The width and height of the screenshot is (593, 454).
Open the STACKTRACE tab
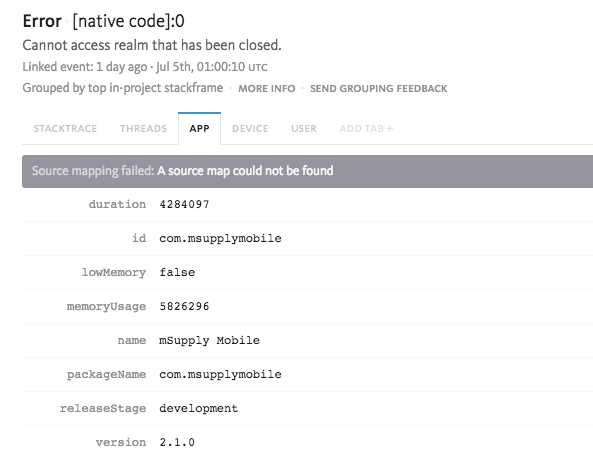[65, 129]
